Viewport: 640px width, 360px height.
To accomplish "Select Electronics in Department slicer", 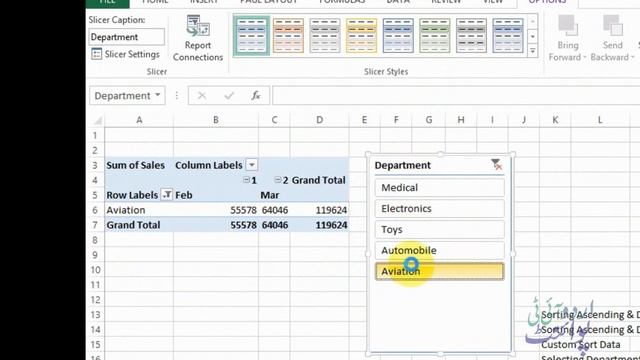I will pos(440,209).
